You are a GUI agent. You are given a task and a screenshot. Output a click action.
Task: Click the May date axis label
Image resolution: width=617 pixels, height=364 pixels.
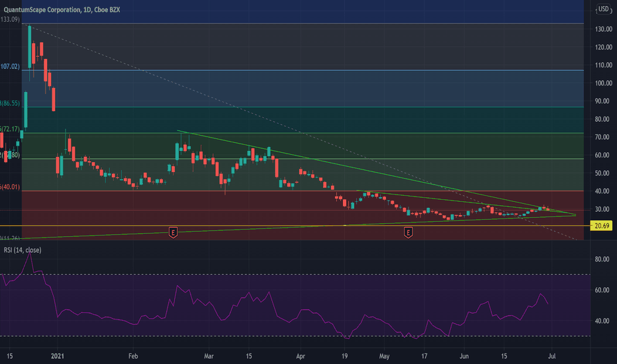[x=384, y=356]
